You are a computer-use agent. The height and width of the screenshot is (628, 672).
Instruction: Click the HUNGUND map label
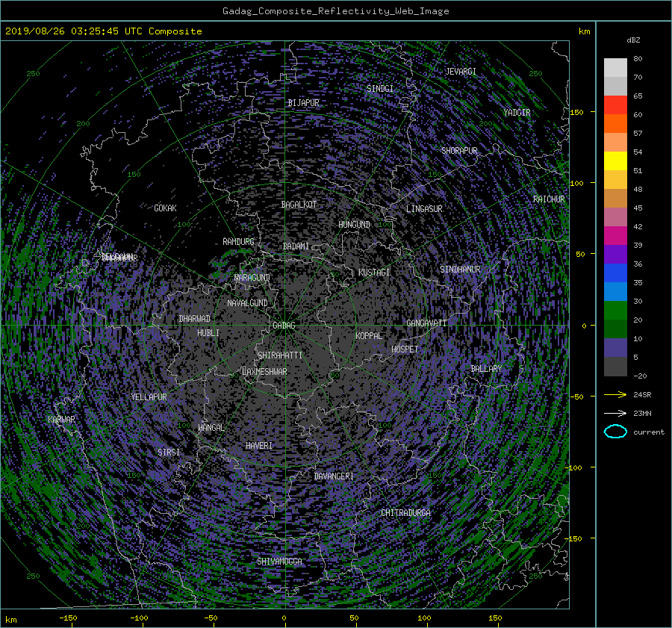tap(354, 225)
